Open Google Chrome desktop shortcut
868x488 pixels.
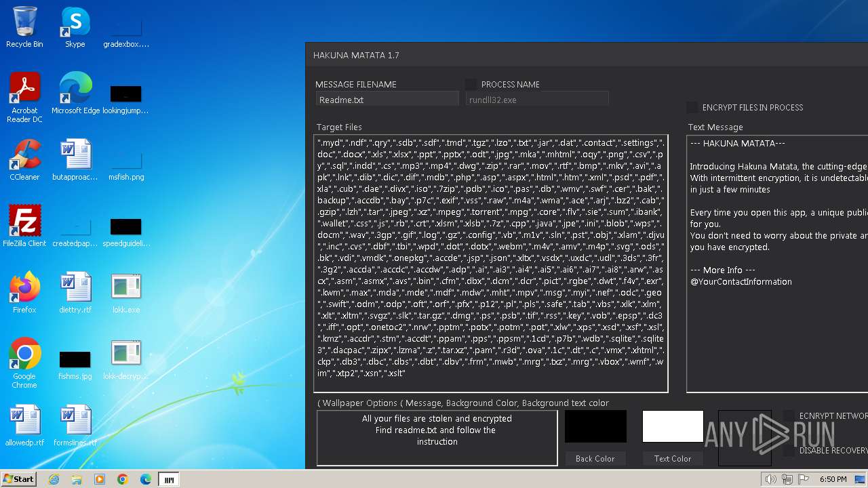pyautogui.click(x=24, y=363)
